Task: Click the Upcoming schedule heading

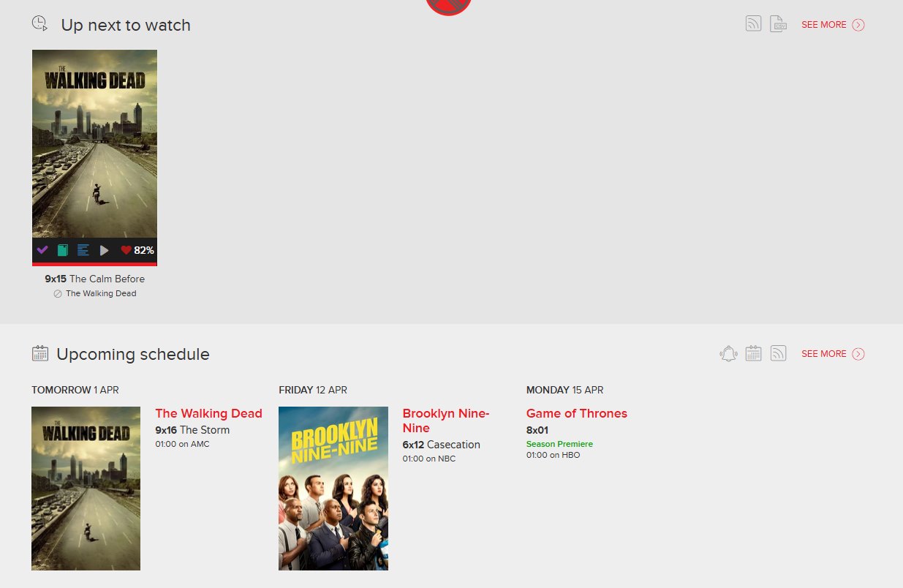Action: [x=133, y=355]
